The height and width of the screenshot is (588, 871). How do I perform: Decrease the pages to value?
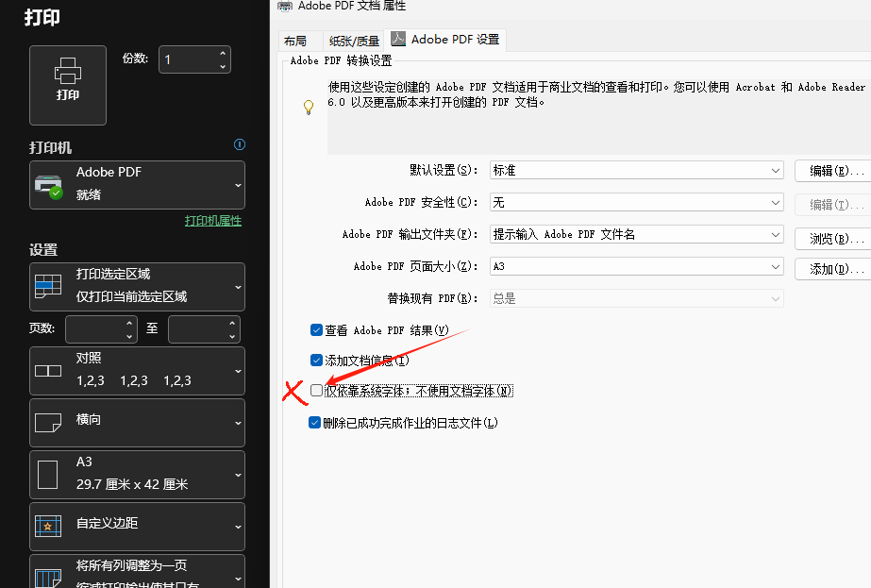pos(232,336)
